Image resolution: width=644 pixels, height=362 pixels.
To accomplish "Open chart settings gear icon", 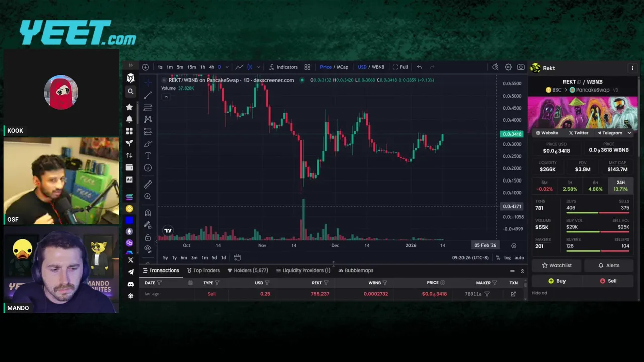I will [508, 67].
